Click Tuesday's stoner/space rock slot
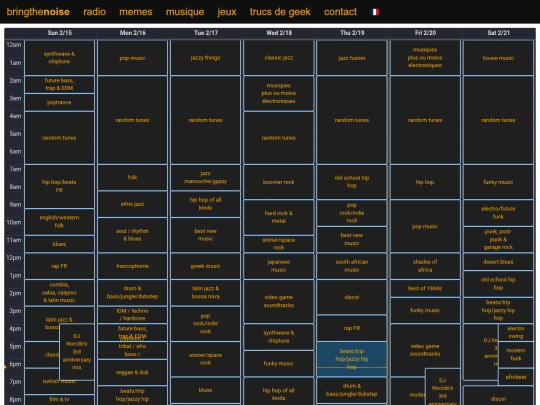Image resolution: width=540 pixels, height=405 pixels. pyautogui.click(x=205, y=359)
